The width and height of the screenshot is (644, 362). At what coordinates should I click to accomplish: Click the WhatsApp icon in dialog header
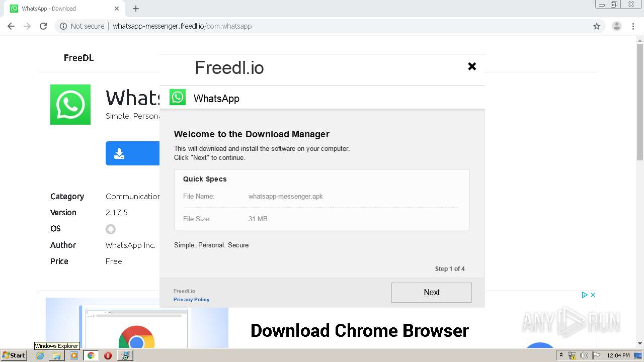tap(178, 98)
